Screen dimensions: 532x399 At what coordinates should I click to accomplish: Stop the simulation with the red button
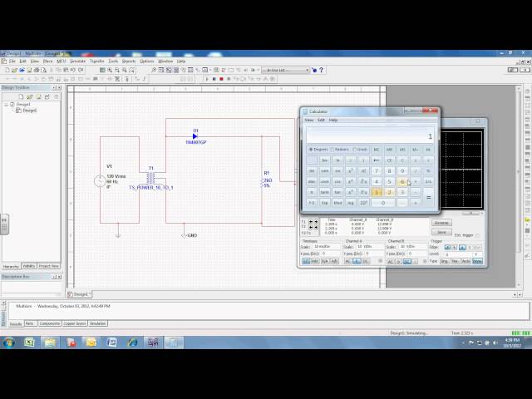point(221,79)
